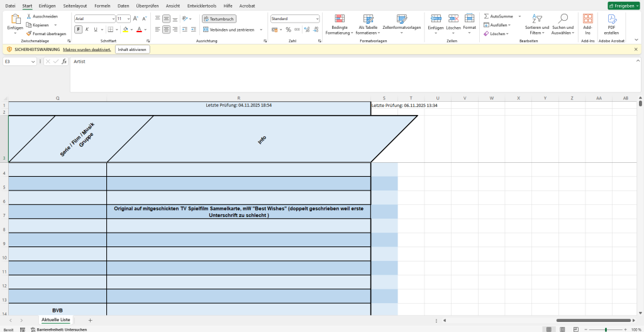This screenshot has height=332, width=644.
Task: Click the percent number format icon
Action: coord(288,30)
